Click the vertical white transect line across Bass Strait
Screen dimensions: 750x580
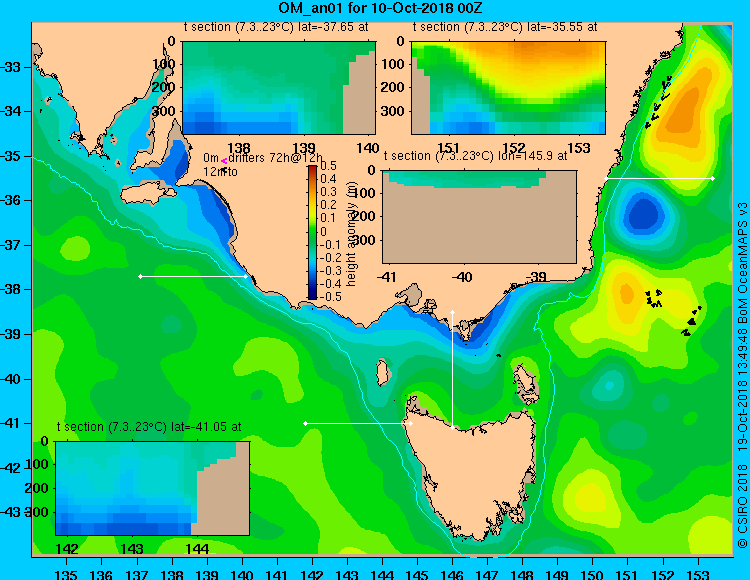tap(452, 370)
